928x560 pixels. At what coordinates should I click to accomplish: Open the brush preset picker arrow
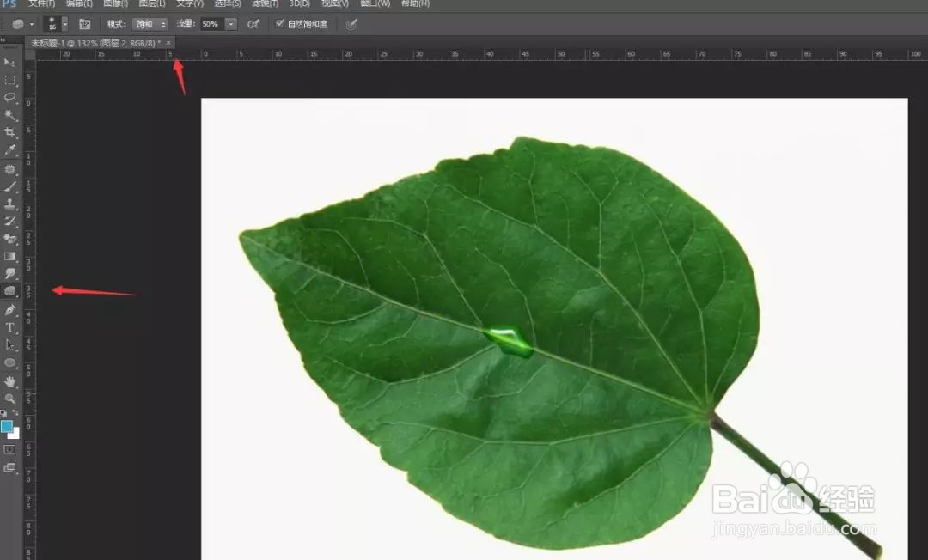point(65,24)
